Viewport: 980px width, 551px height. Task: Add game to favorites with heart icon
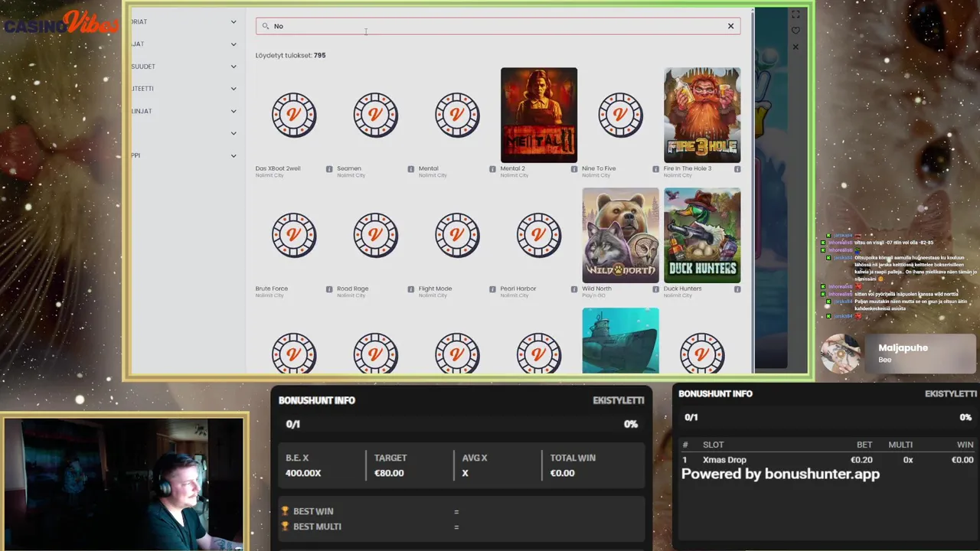point(795,31)
